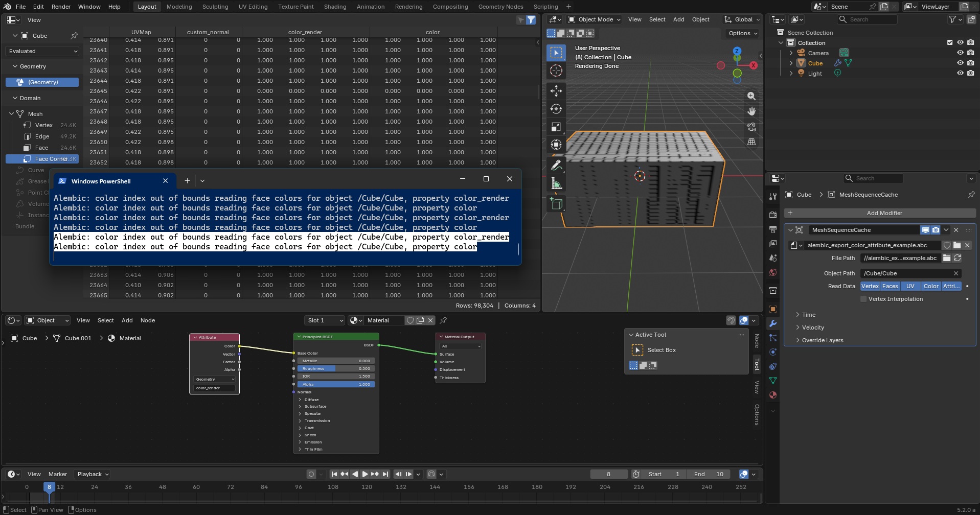
Task: Toggle the UV read data button
Action: point(910,286)
